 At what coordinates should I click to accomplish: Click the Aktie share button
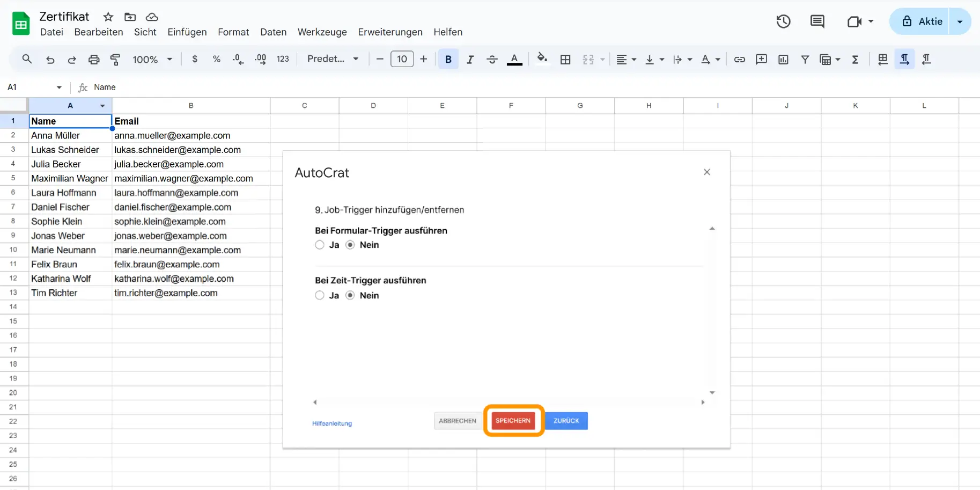point(920,21)
